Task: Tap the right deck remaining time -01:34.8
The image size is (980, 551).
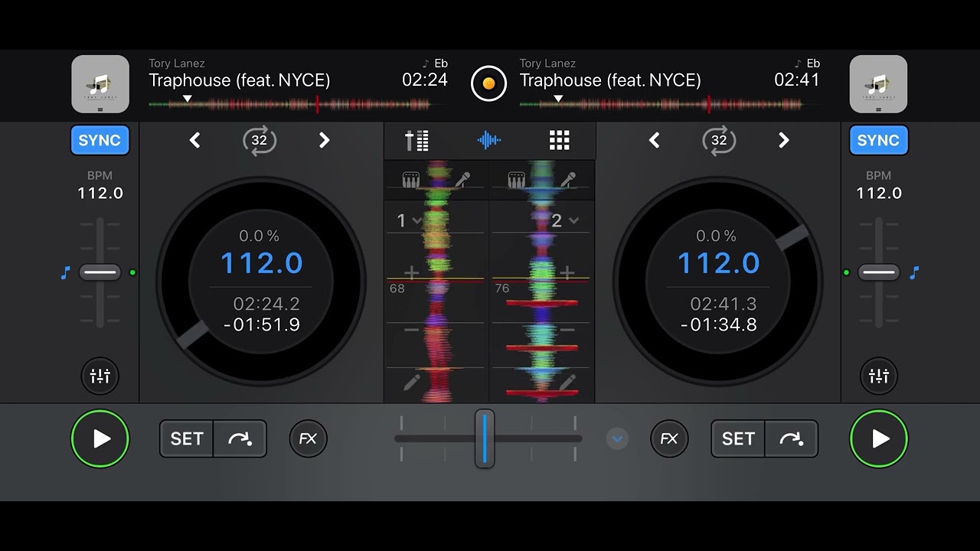Action: pyautogui.click(x=719, y=324)
